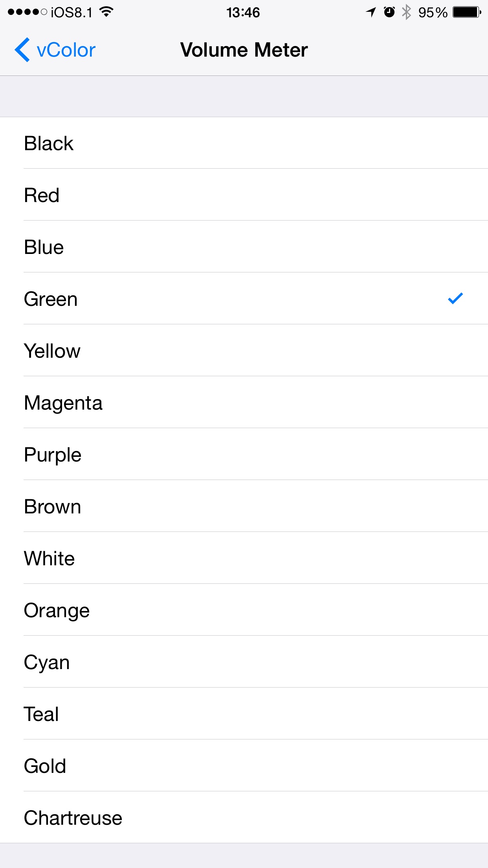This screenshot has height=868, width=488.
Task: Select Chartreuse at list bottom
Action: [244, 817]
